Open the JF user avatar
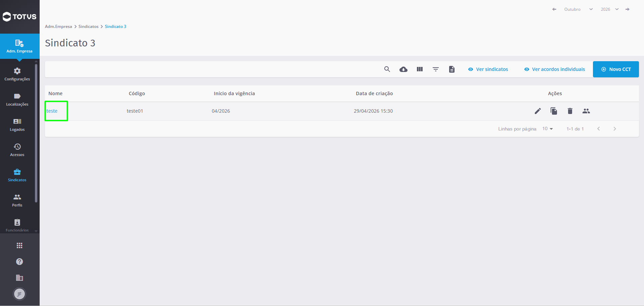 (x=19, y=294)
